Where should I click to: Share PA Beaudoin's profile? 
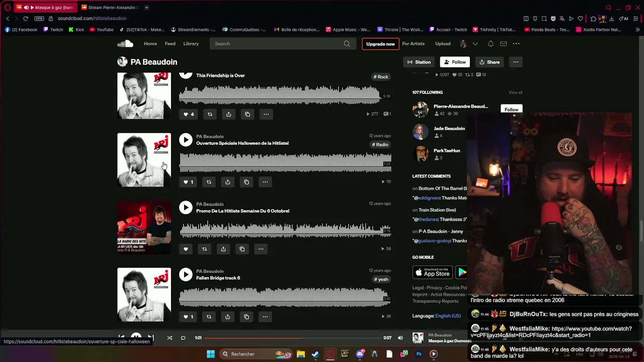[x=490, y=62]
